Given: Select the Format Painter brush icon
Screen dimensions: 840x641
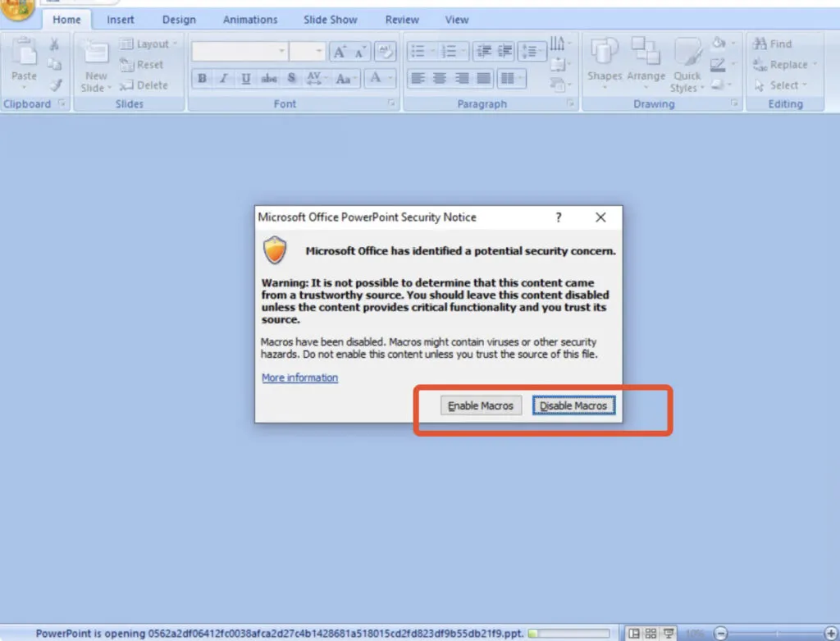Looking at the screenshot, I should (56, 85).
